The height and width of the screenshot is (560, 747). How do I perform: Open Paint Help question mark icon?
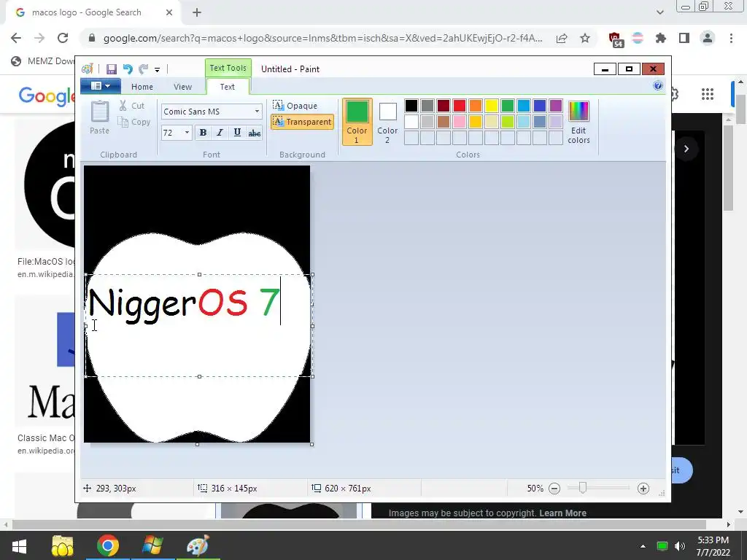click(658, 86)
